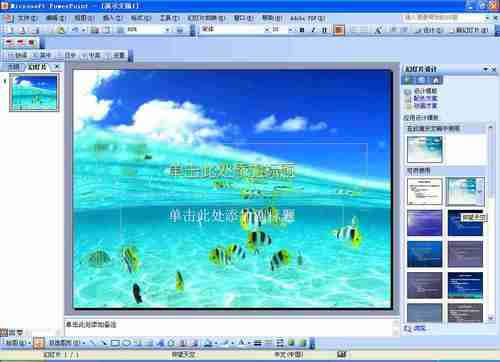500x362 pixels.
Task: Open Dash Style options
Action: 269,343
